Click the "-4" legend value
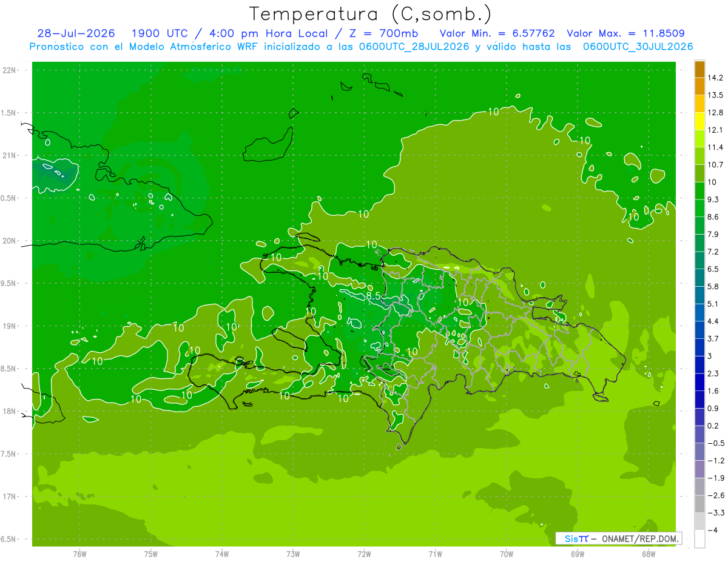Screen dimensions: 728x562 pyautogui.click(x=712, y=530)
